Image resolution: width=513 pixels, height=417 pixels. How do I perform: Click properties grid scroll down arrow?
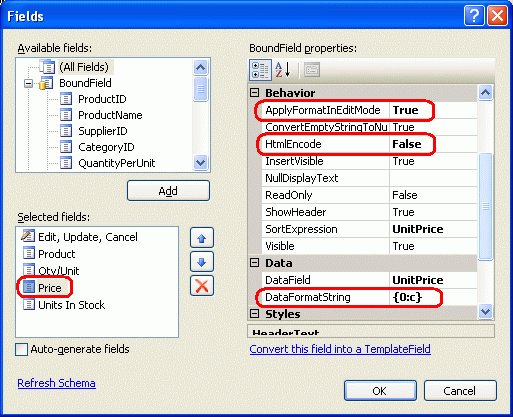485,312
